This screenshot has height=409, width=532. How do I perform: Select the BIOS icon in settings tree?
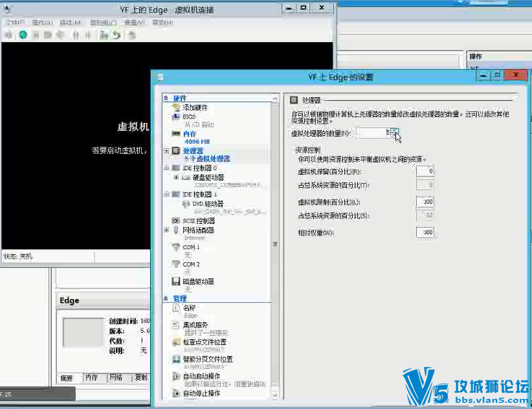pos(176,116)
